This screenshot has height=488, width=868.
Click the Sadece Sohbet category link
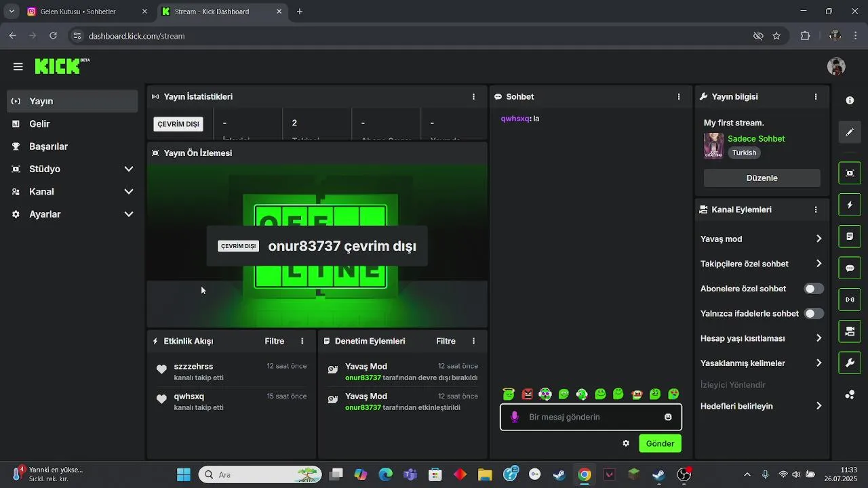(x=756, y=139)
